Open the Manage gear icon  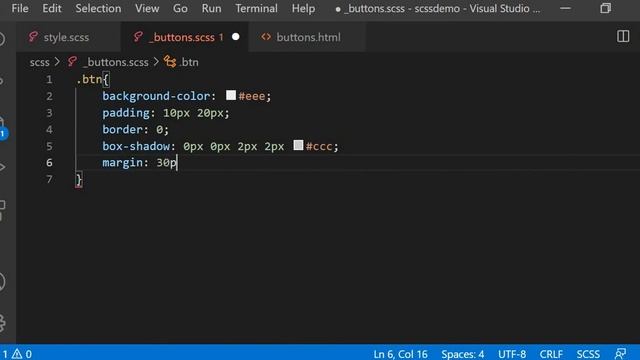pos(2,322)
